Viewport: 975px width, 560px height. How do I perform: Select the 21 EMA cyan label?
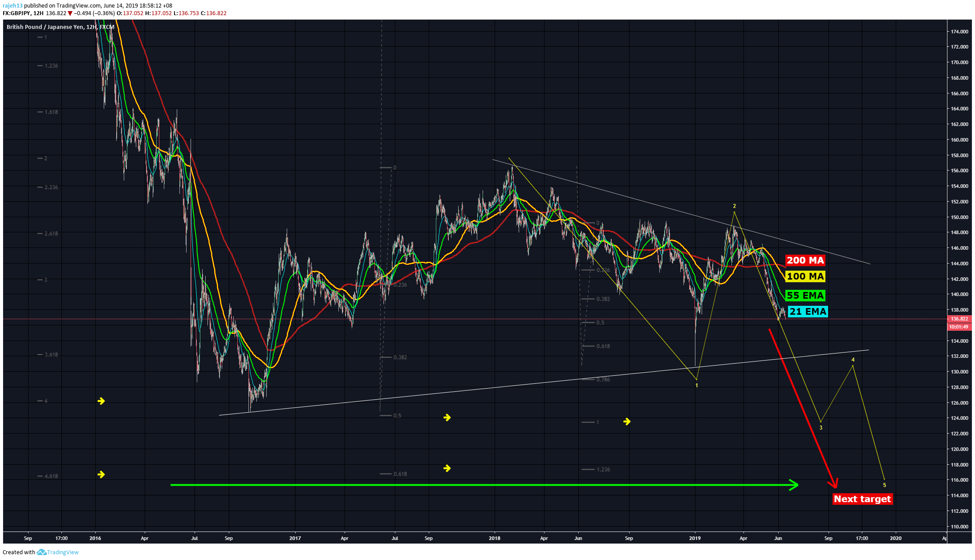808,312
